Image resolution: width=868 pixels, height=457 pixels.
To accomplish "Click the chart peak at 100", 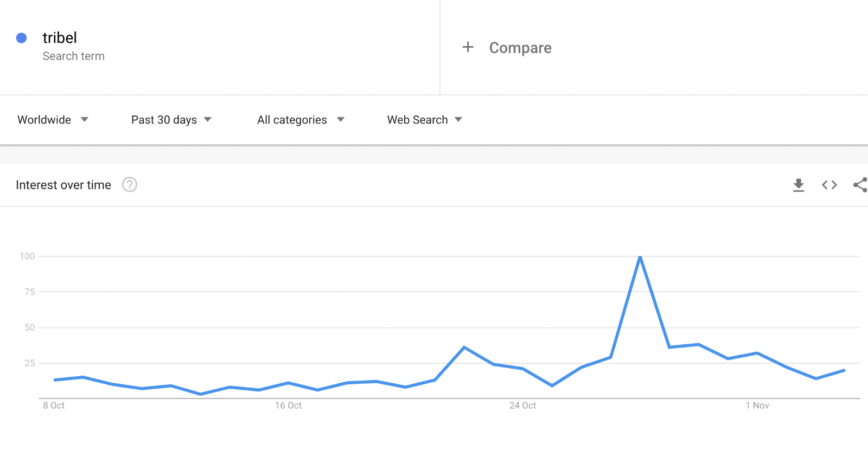I will 640,257.
